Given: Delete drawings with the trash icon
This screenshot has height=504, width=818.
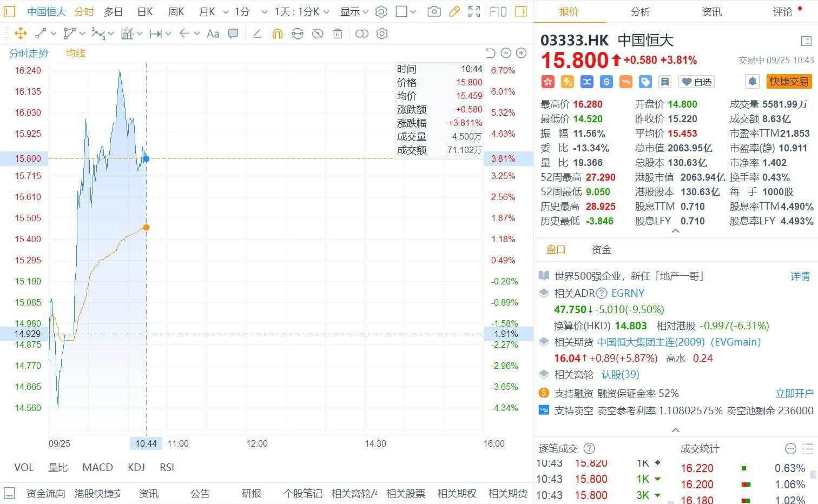Looking at the screenshot, I should point(338,34).
